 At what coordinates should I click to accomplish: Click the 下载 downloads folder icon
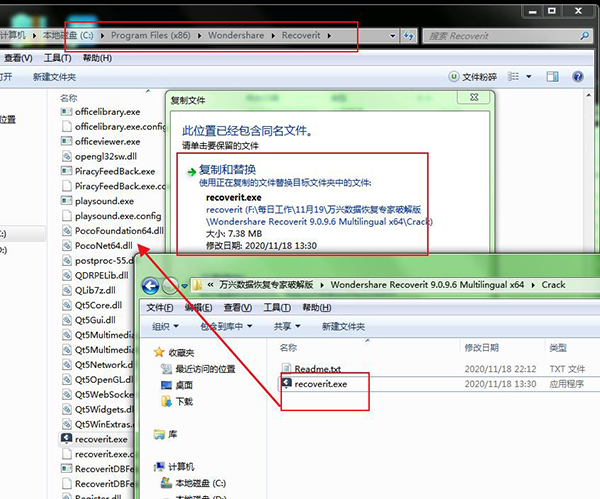pyautogui.click(x=166, y=401)
